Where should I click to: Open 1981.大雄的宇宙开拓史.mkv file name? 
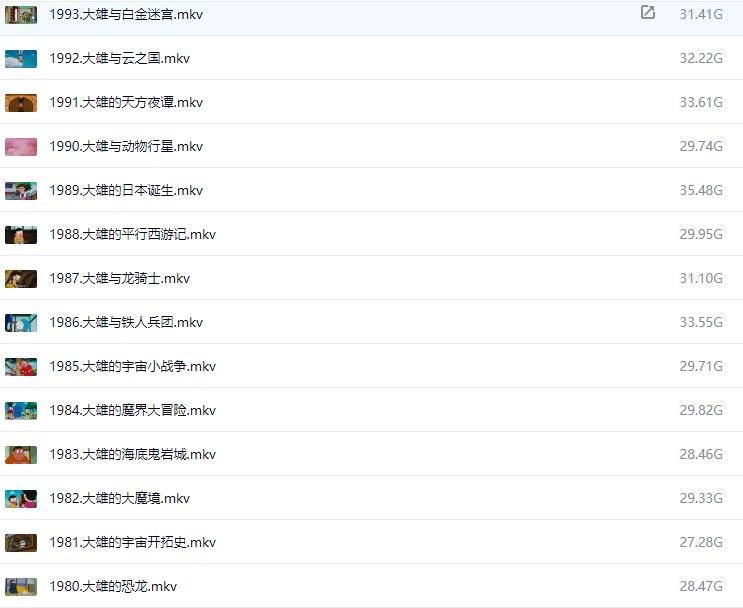132,543
